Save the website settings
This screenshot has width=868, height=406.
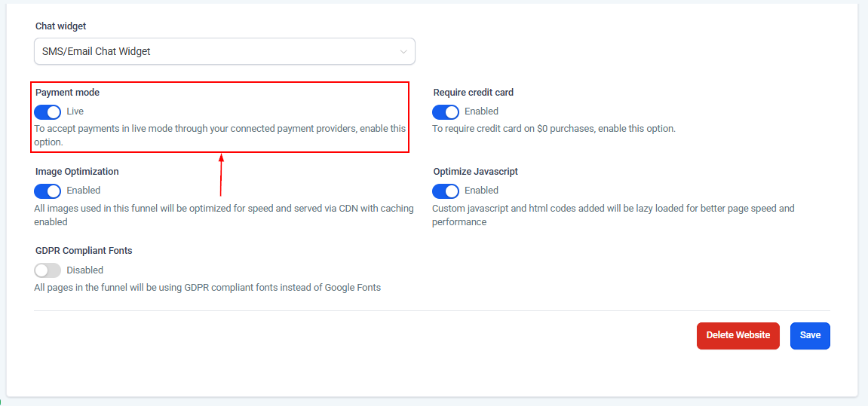coord(810,335)
